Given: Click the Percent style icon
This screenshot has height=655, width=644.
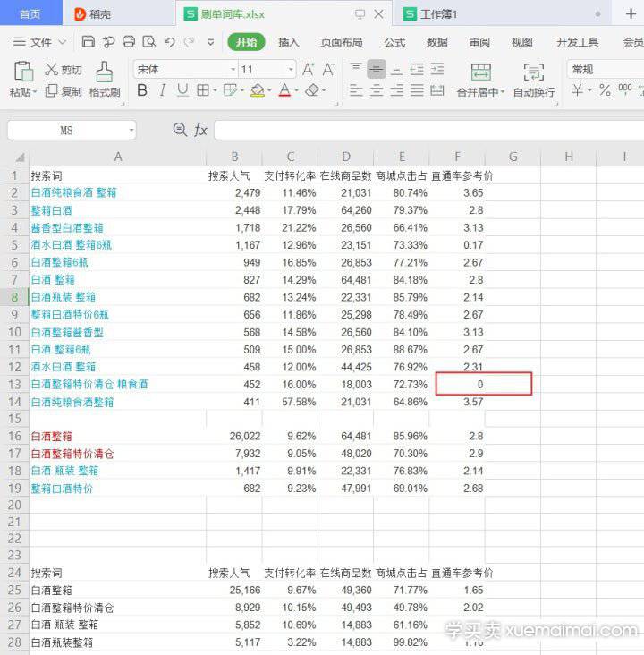Looking at the screenshot, I should point(605,89).
